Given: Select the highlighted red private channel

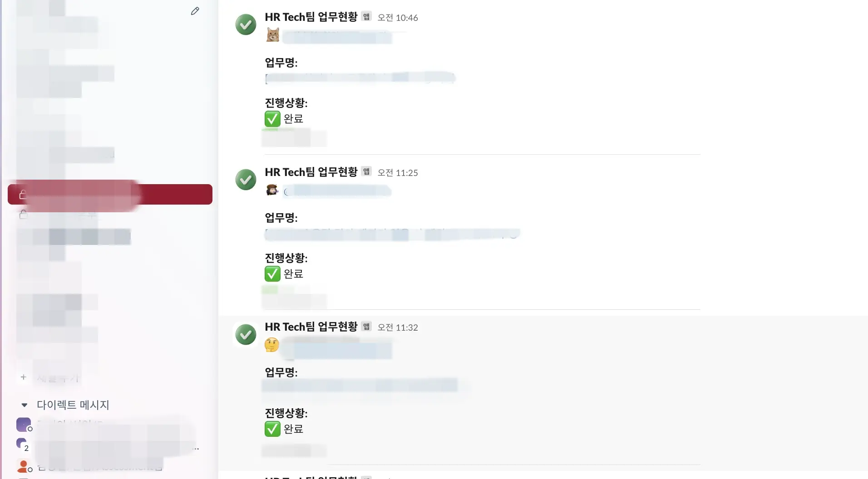Looking at the screenshot, I should click(x=110, y=194).
